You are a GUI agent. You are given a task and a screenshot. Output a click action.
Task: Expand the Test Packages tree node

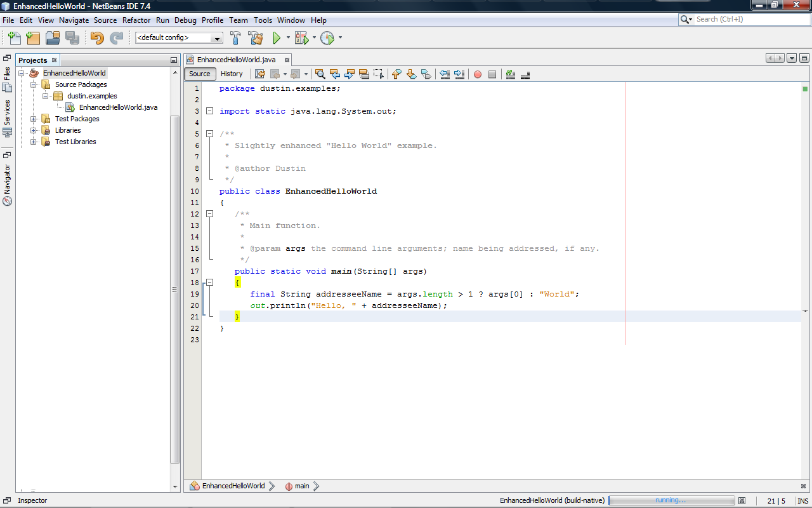click(x=33, y=119)
